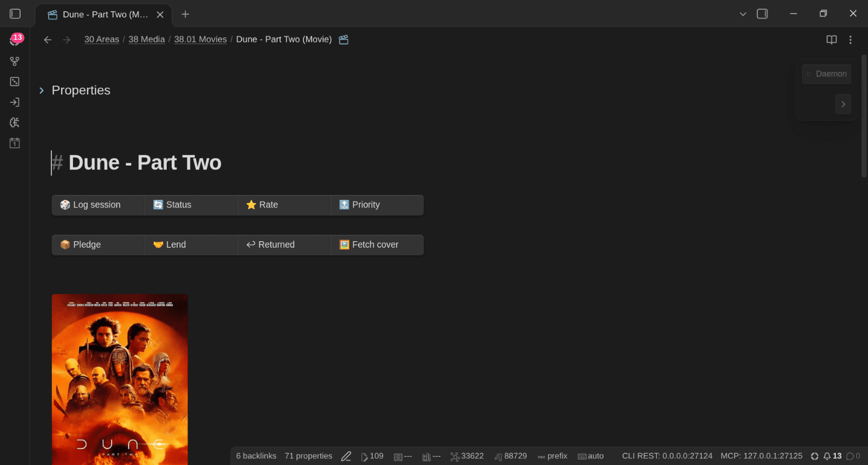Navigate forward with the right arrow
The image size is (868, 465).
pos(66,40)
